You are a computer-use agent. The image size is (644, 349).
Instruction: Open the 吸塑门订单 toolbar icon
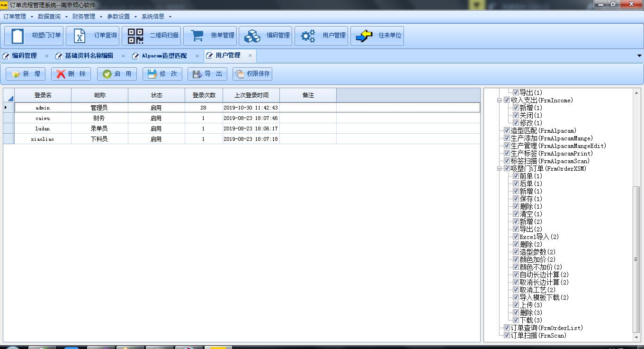tap(18, 36)
